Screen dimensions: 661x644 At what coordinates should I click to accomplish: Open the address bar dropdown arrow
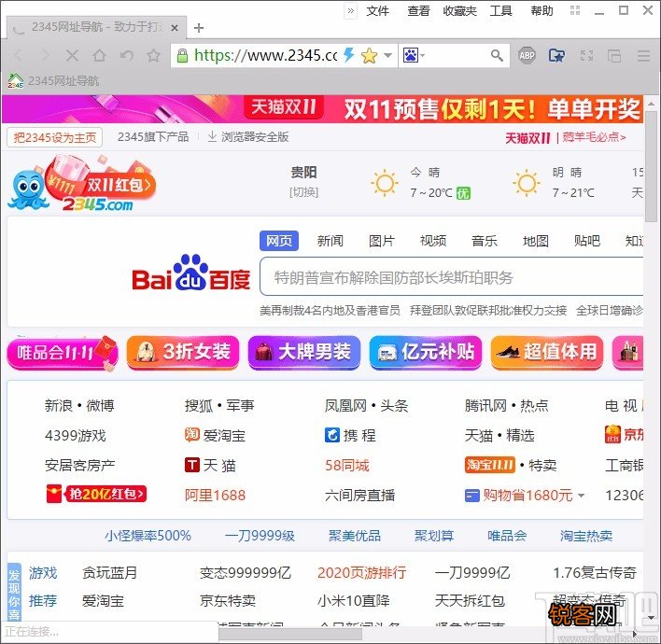point(388,55)
